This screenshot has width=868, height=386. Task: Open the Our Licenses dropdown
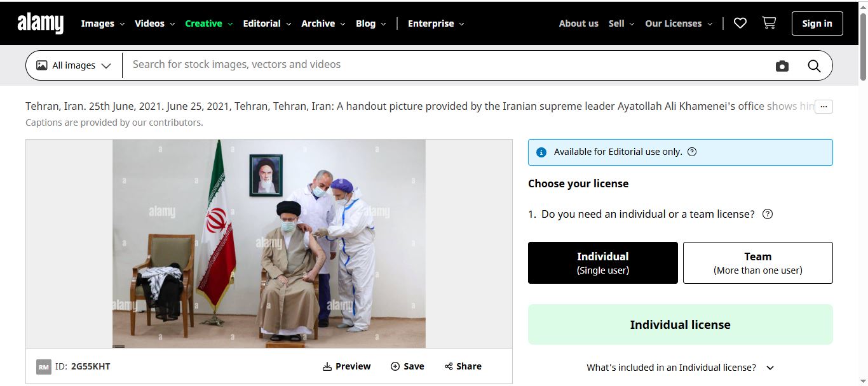[x=677, y=23]
